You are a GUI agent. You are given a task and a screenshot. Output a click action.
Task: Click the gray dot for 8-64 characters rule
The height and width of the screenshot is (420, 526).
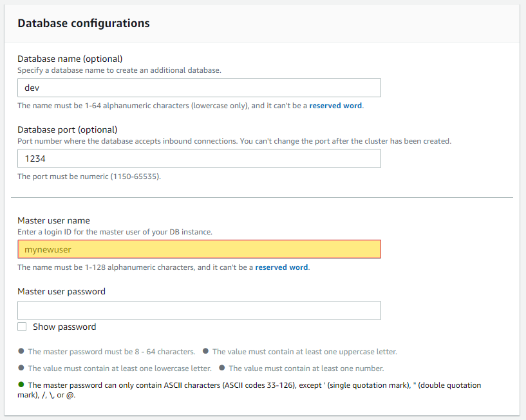click(x=21, y=351)
